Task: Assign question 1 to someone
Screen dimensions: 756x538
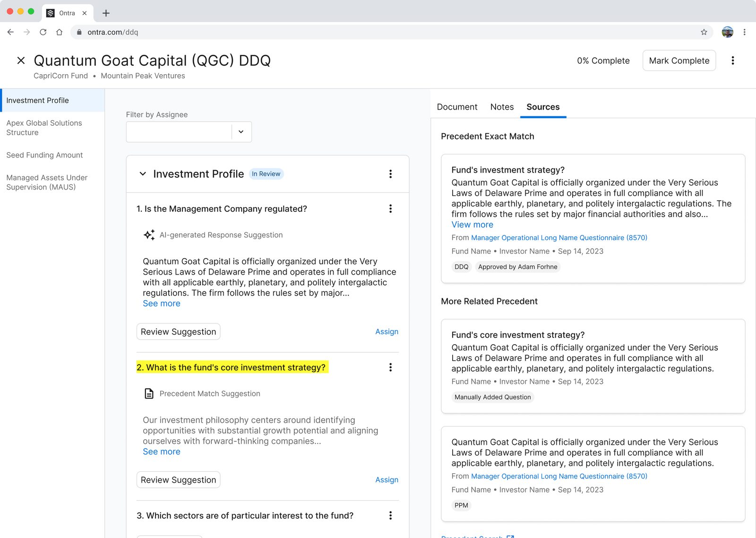Action: [x=387, y=332]
